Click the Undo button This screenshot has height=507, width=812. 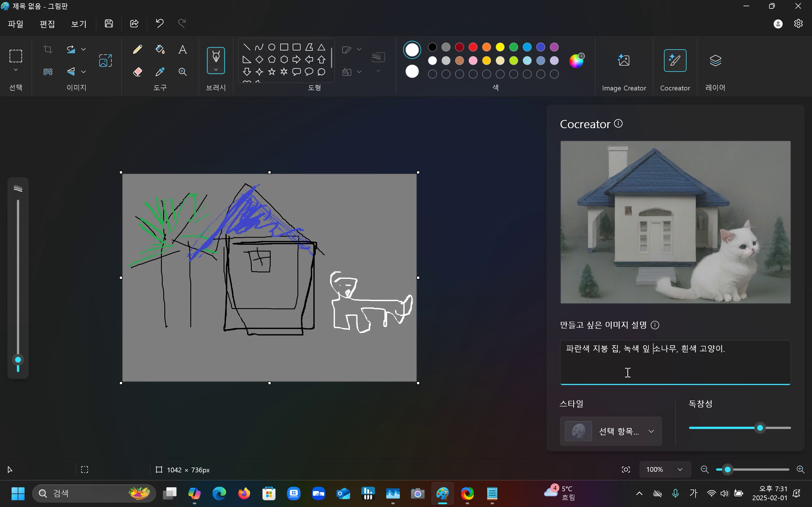[x=160, y=23]
